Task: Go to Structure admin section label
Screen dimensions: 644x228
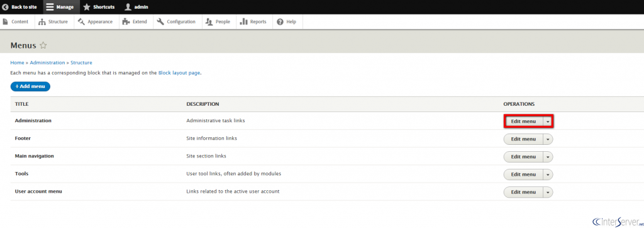Action: pos(58,22)
